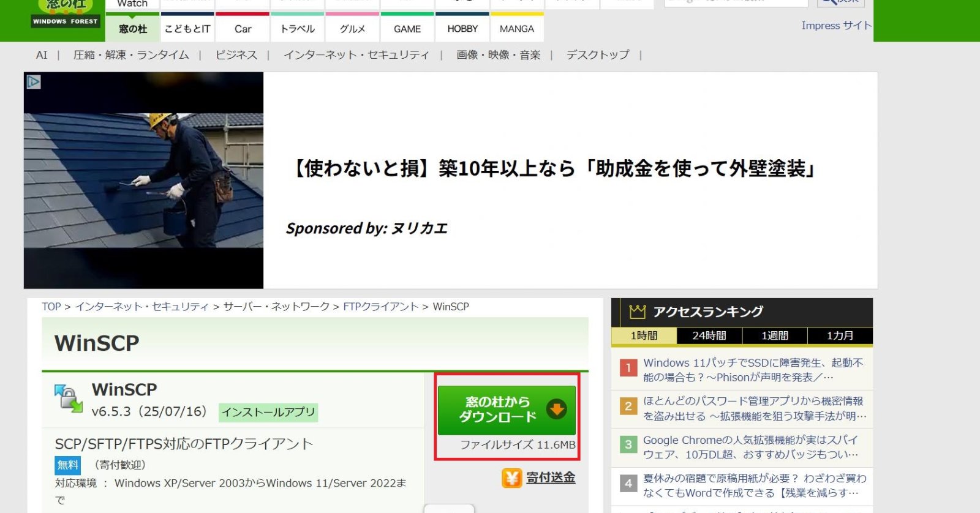Image resolution: width=980 pixels, height=513 pixels.
Task: Open the グルメ tab
Action: [x=352, y=29]
